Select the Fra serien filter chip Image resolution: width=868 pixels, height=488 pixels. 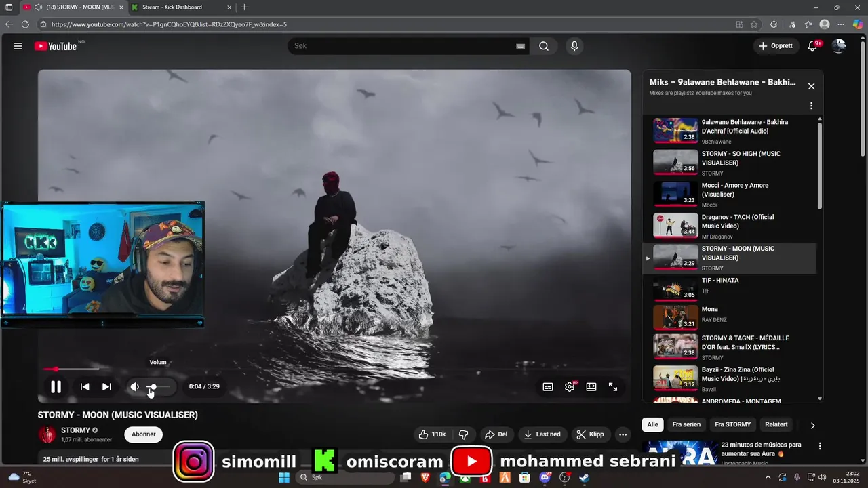click(686, 424)
